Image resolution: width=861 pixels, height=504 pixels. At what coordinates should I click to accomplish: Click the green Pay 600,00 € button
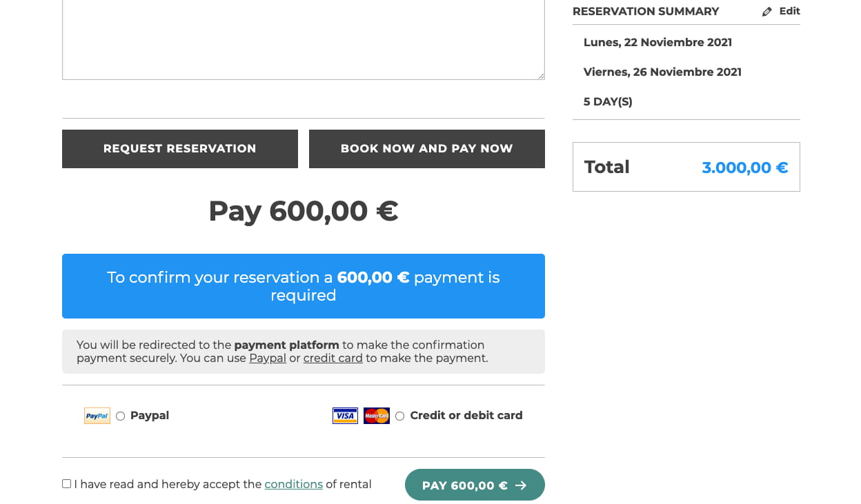pyautogui.click(x=475, y=485)
